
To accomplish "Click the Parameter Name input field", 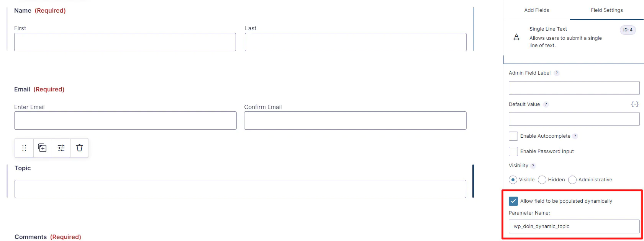I will (x=574, y=226).
